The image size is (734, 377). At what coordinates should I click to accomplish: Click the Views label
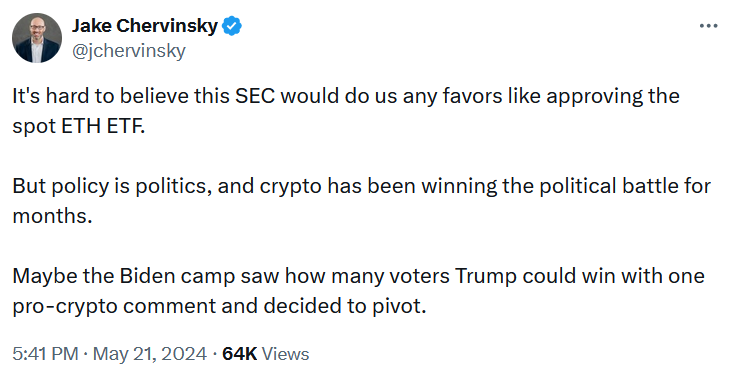click(x=286, y=354)
